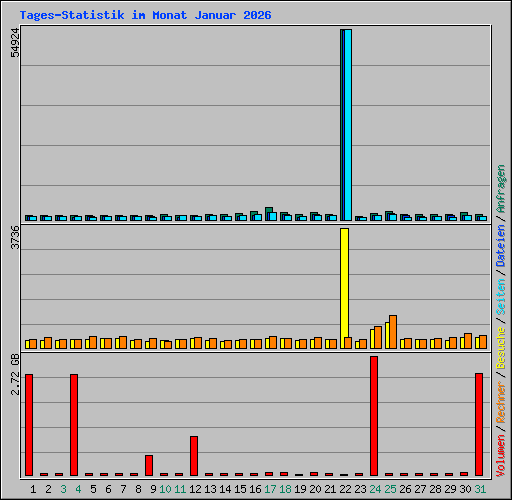Click day label 28 on the x-axis

click(x=435, y=489)
